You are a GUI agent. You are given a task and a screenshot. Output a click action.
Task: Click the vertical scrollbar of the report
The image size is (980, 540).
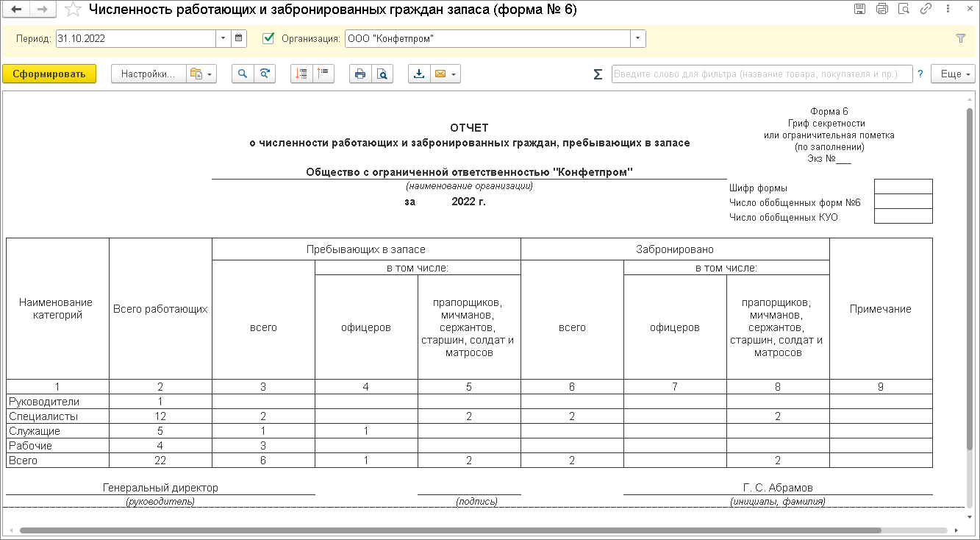coord(970,280)
